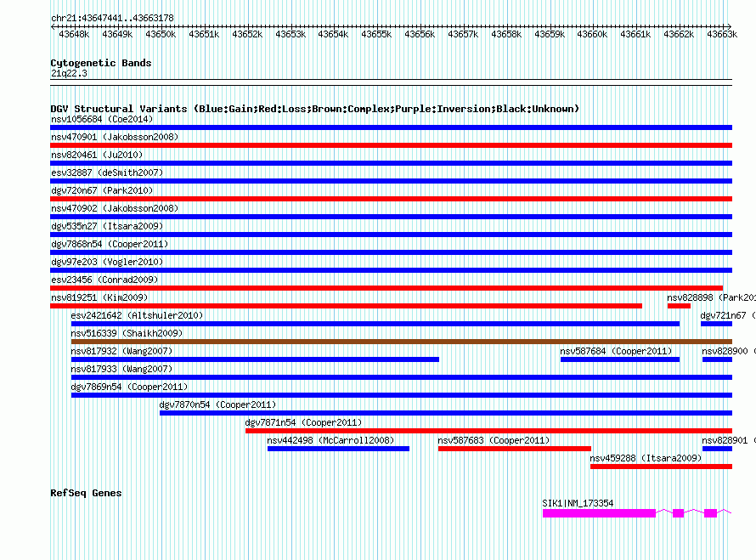Click the nsv1056684 (Coe2014) variant label
Image resolution: width=756 pixels, height=560 pixels.
102,119
